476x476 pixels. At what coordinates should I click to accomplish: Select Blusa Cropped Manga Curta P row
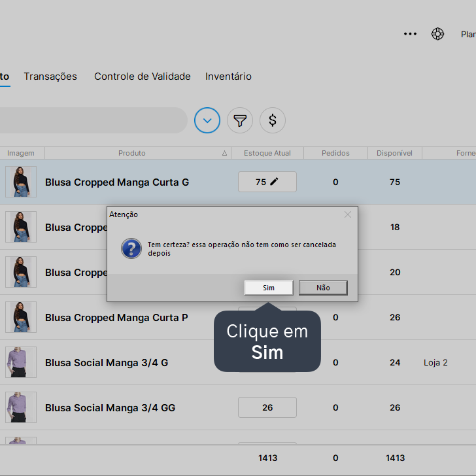238,317
